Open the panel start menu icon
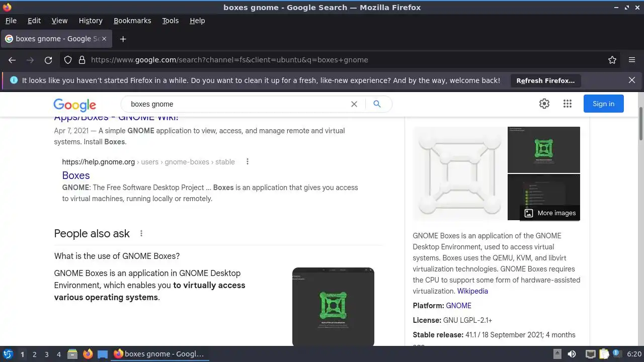The width and height of the screenshot is (644, 362). tap(8, 354)
